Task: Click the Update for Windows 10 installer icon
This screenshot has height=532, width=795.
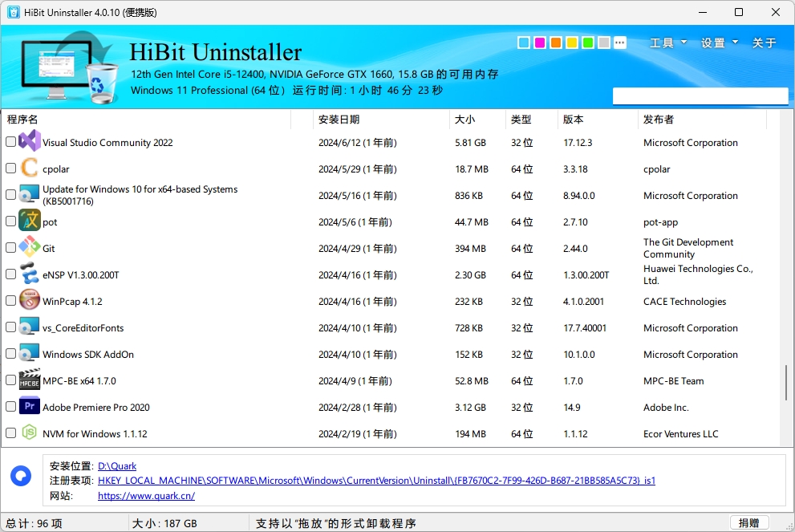Action: click(x=30, y=195)
